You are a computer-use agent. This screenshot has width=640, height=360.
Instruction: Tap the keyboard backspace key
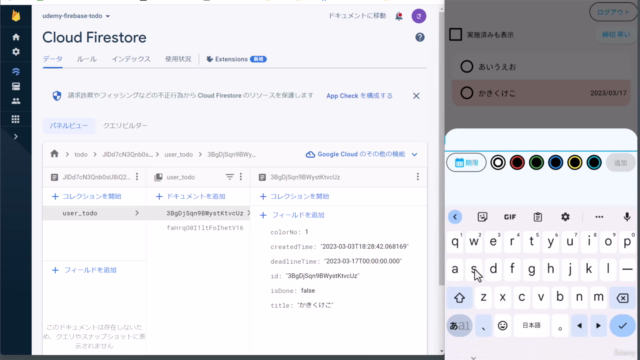tap(622, 298)
